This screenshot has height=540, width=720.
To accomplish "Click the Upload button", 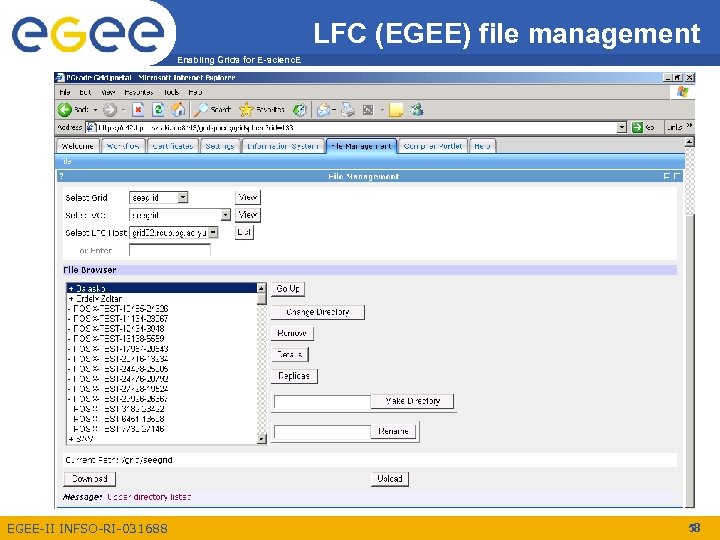I will click(390, 479).
